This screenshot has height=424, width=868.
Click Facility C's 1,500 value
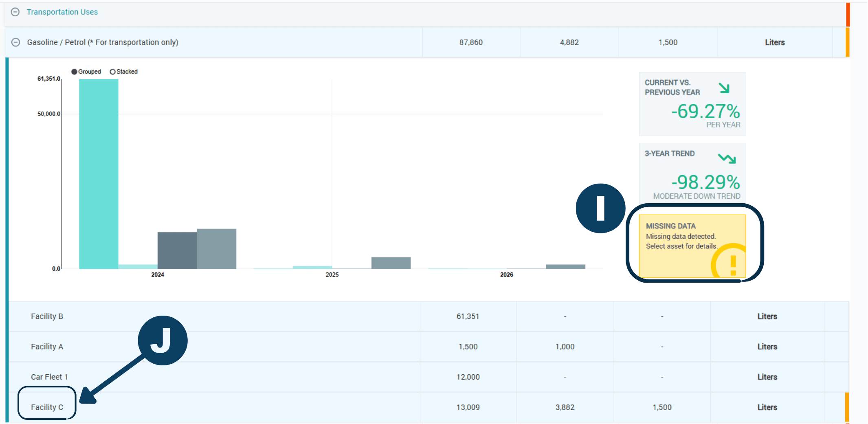pos(662,407)
